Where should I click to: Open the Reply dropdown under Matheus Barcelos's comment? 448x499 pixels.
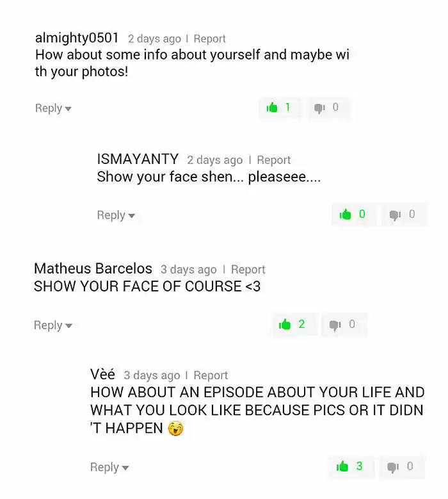coord(52,325)
